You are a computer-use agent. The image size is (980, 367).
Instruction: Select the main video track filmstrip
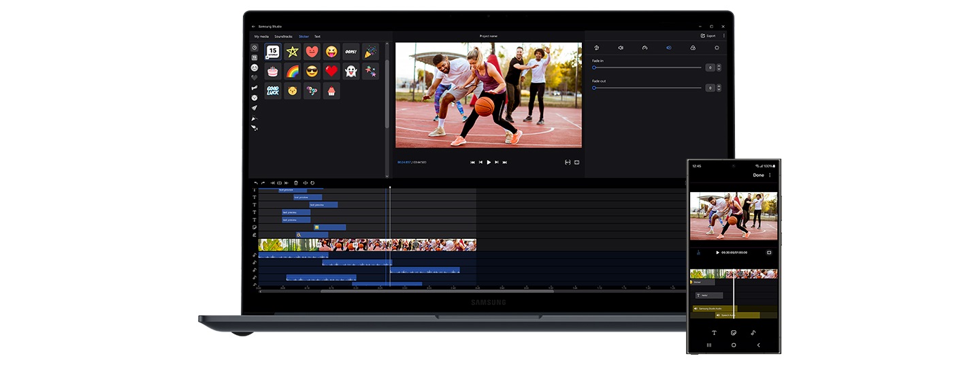pyautogui.click(x=367, y=244)
